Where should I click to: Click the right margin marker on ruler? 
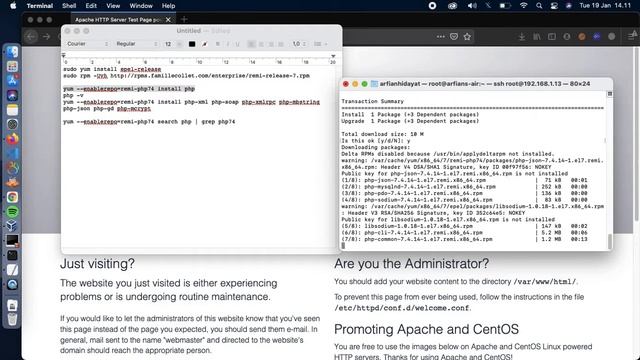coord(333,56)
